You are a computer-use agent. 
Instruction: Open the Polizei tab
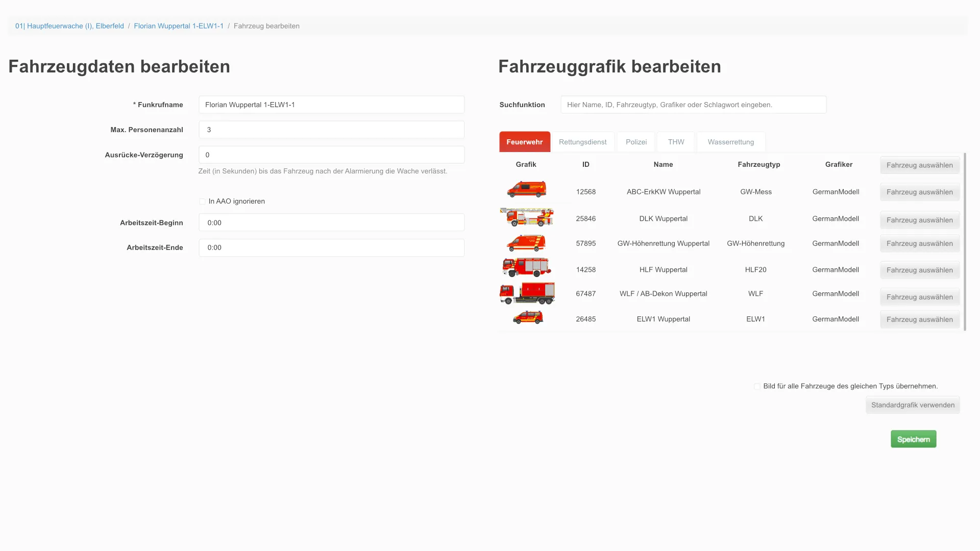pos(636,142)
